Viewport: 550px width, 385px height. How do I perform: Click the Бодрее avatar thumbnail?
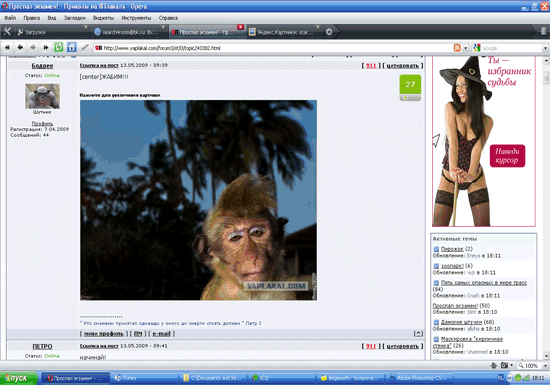click(x=42, y=96)
